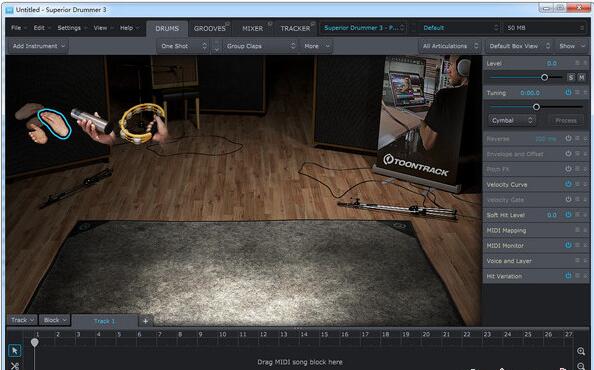Solo the instrument with S button
Screen dimensions: 594x370
pos(571,77)
